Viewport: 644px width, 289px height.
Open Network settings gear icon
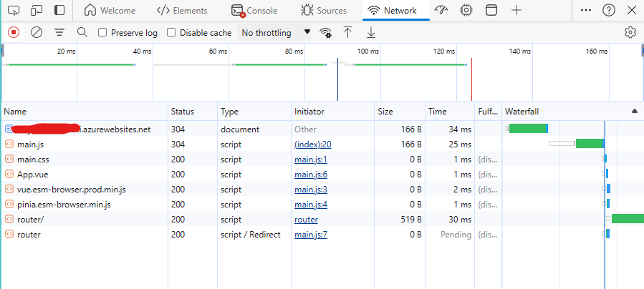click(x=630, y=32)
